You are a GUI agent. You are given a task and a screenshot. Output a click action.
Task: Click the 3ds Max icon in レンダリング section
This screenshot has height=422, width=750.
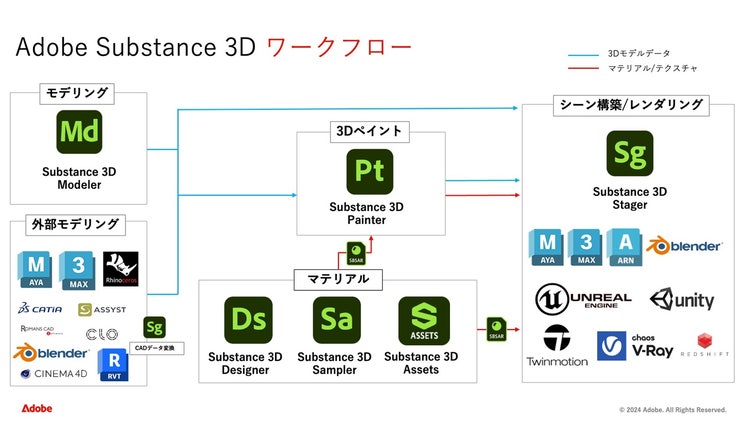tap(586, 247)
